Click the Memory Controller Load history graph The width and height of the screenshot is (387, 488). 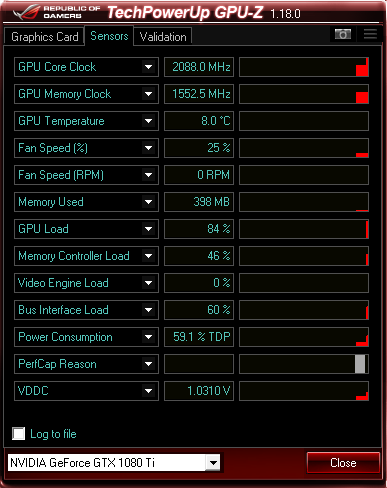[x=304, y=256]
